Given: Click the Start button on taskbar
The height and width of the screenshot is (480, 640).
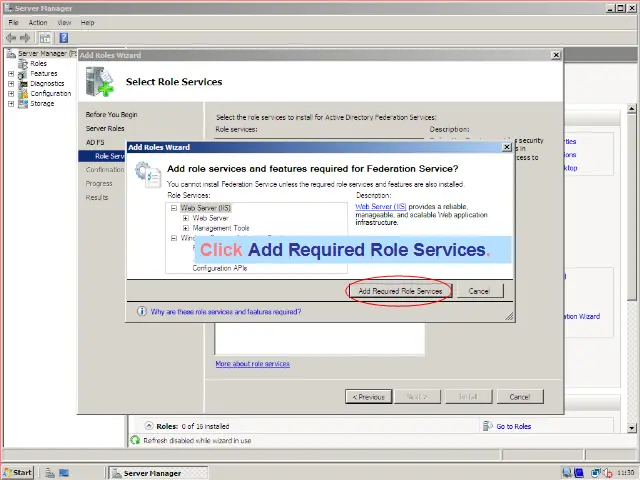Looking at the screenshot, I should point(18,472).
